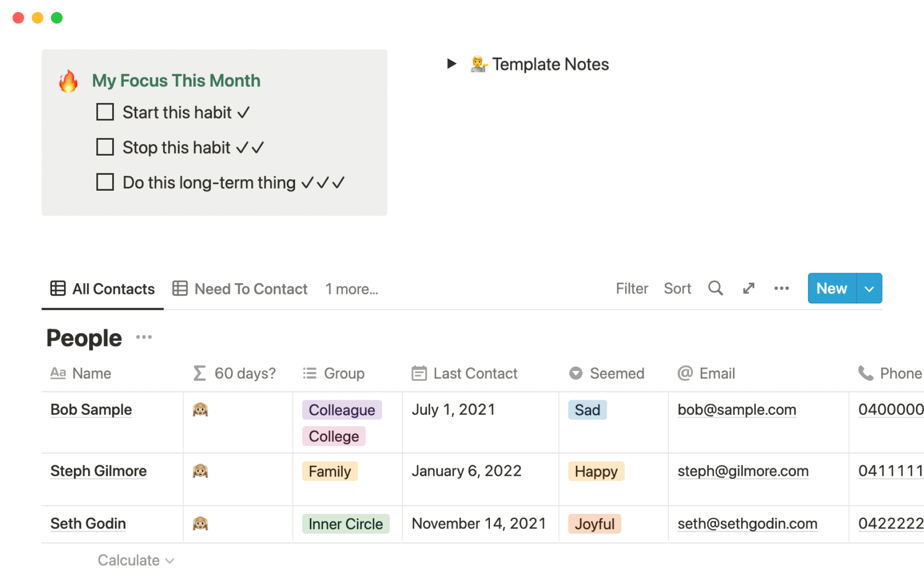Image resolution: width=924 pixels, height=578 pixels.
Task: Open the bob@sample.com email link
Action: 736,409
